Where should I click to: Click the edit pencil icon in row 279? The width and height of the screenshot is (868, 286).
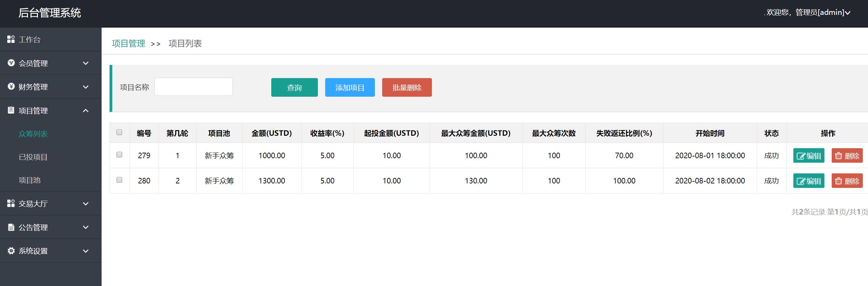[800, 156]
